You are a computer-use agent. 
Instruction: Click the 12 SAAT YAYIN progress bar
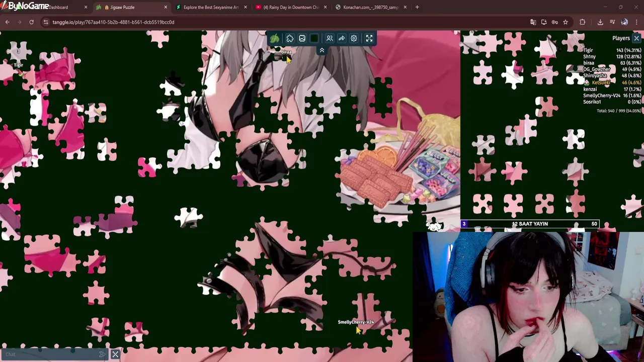530,224
